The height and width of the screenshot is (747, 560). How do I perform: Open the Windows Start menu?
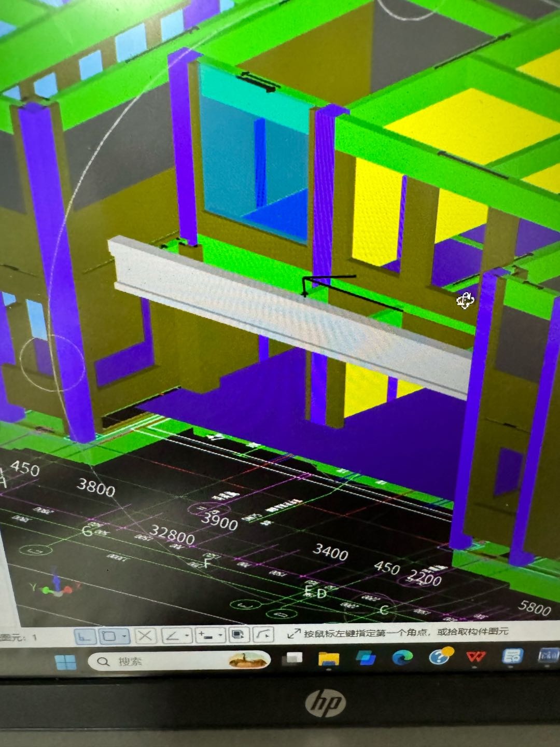[x=66, y=662]
